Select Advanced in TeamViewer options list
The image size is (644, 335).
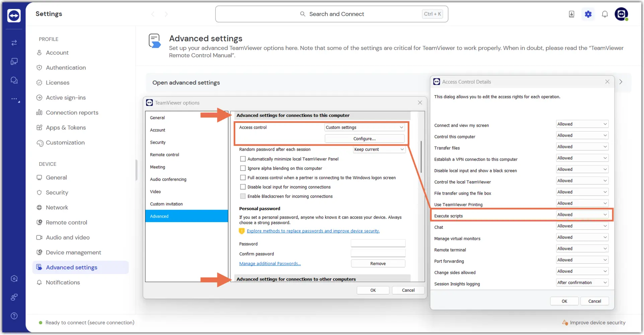click(x=187, y=216)
